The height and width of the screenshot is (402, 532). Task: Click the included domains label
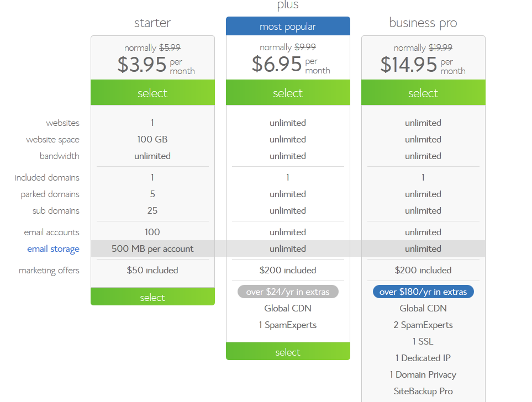click(x=47, y=177)
